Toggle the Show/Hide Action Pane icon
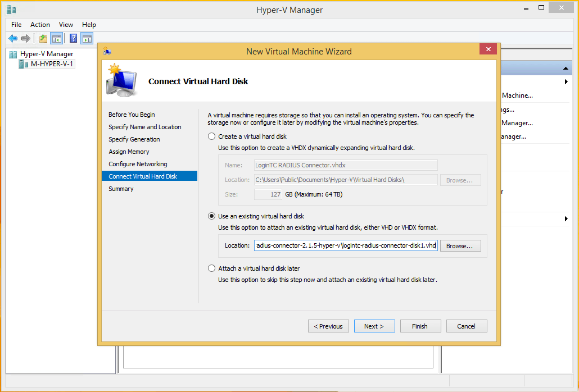Image resolution: width=579 pixels, height=392 pixels. click(x=87, y=38)
